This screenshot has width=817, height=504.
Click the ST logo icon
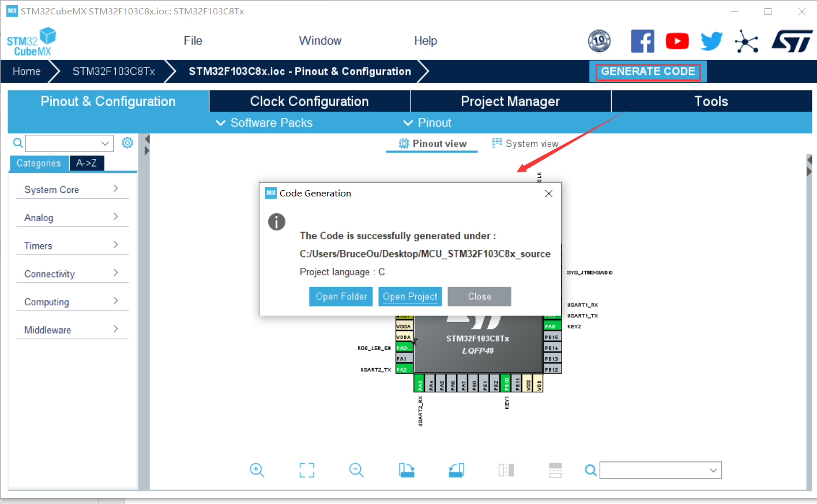click(x=792, y=41)
